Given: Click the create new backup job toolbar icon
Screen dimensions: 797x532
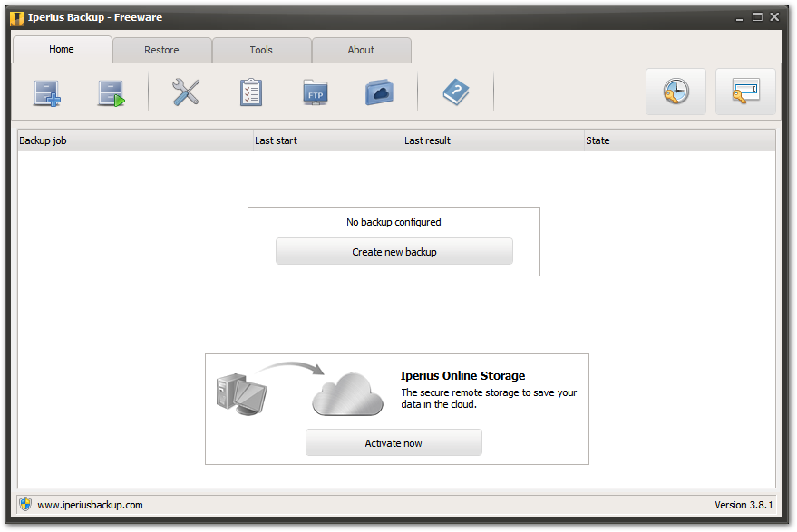Looking at the screenshot, I should pyautogui.click(x=47, y=93).
